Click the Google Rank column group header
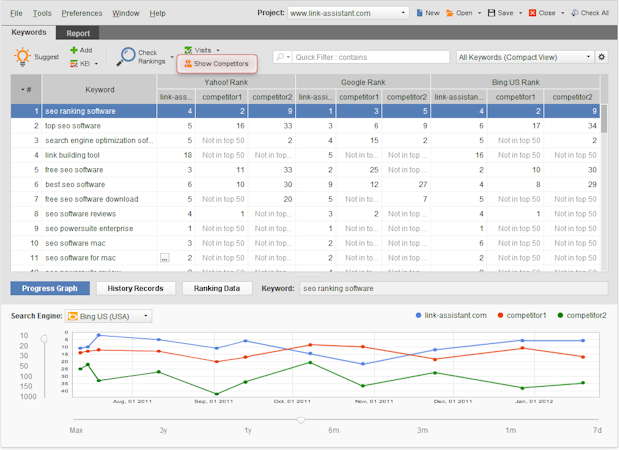This screenshot has height=450, width=619. (363, 82)
